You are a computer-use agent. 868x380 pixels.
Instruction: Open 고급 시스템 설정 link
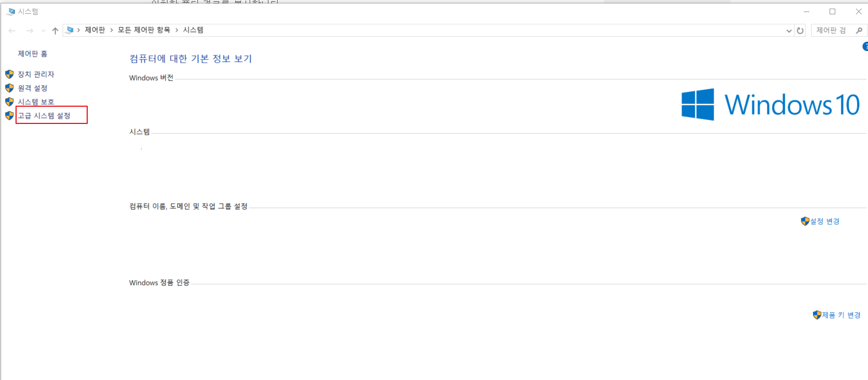pyautogui.click(x=44, y=115)
